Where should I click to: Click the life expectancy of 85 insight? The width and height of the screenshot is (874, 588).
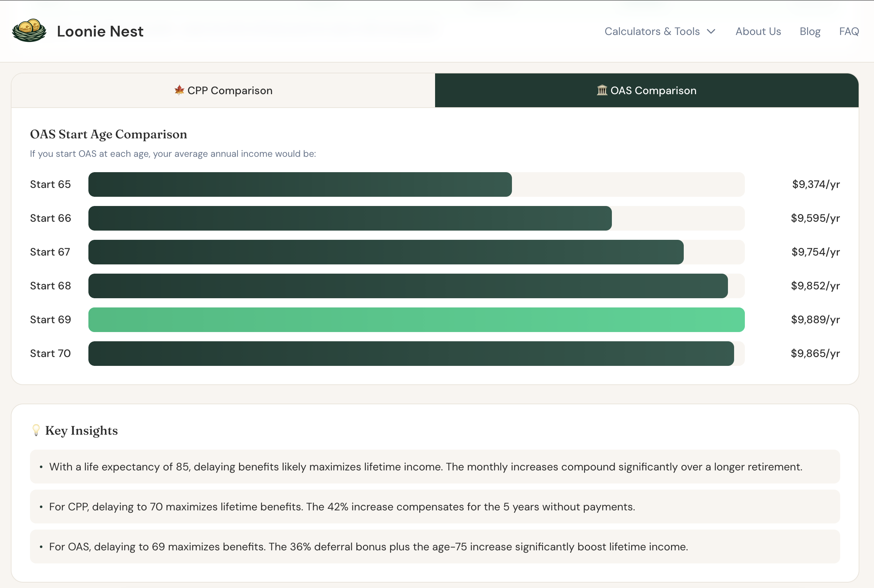435,467
